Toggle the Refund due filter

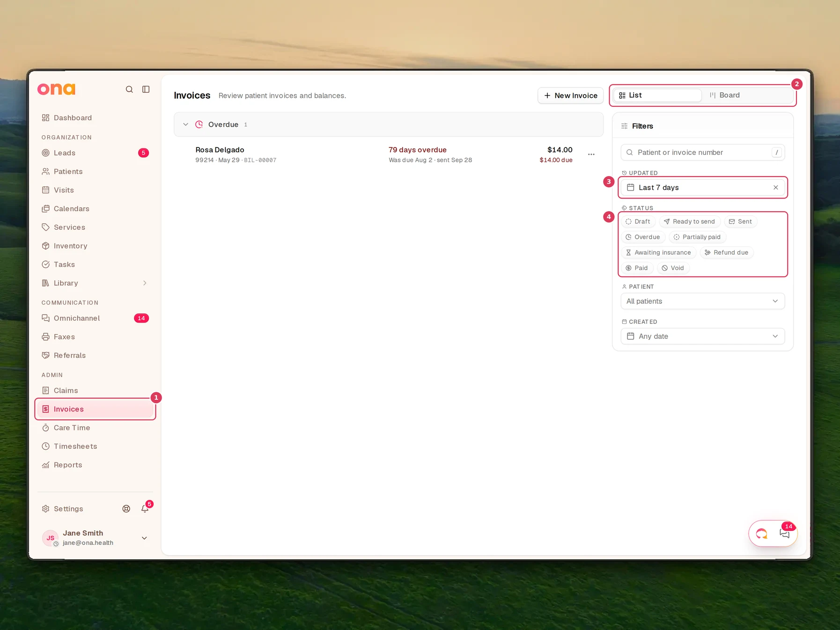[727, 253]
